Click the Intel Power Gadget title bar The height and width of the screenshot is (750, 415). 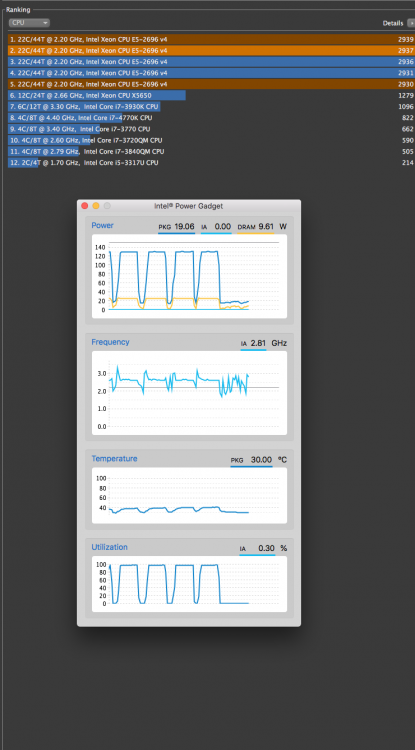coord(189,206)
